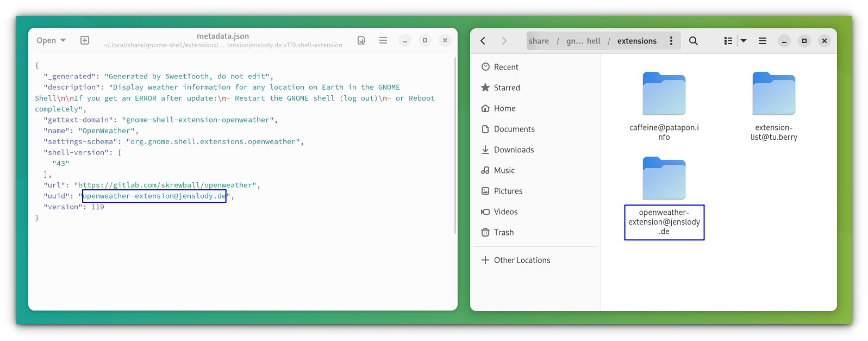The height and width of the screenshot is (341, 868).
Task: Click the find document icon in editor header
Action: 361,40
